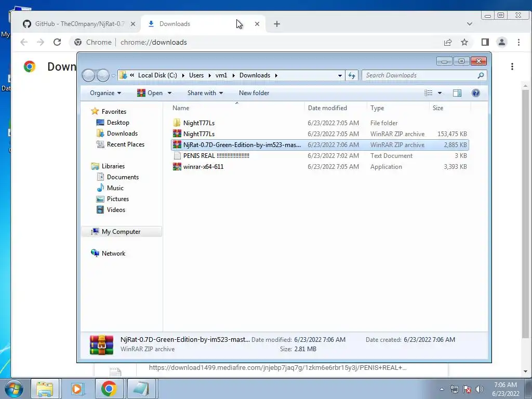This screenshot has width=532, height=399.
Task: Open the Organize dropdown menu
Action: click(105, 93)
